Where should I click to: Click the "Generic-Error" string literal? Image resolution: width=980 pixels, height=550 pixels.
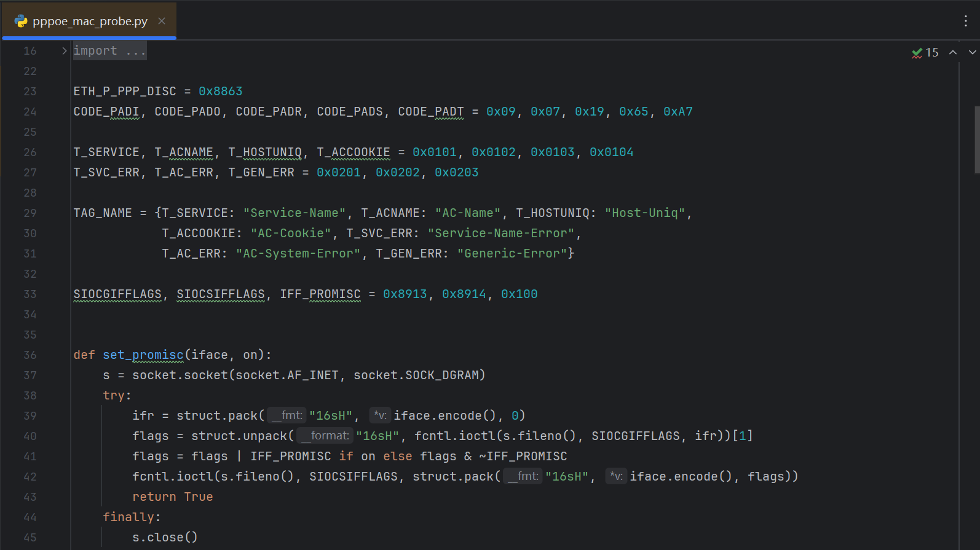512,254
